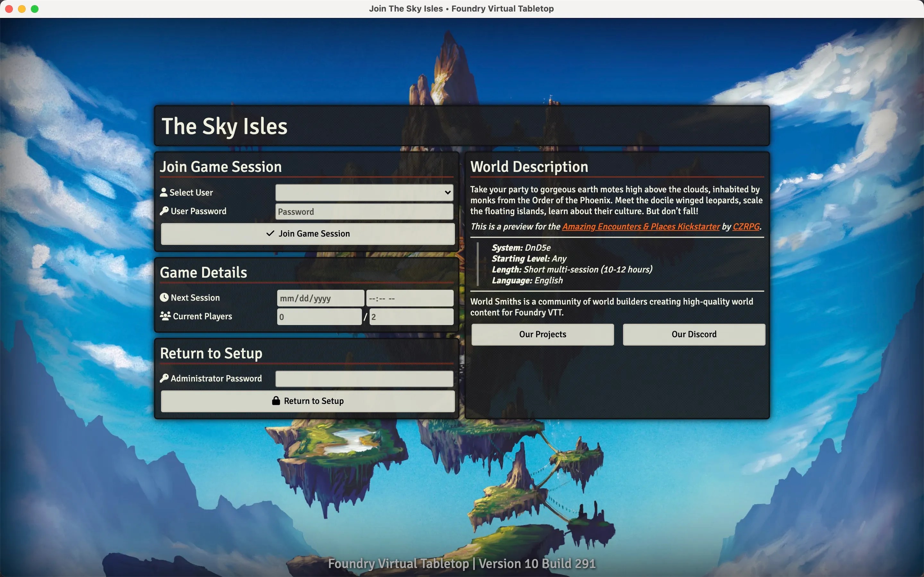Click the Next Session time field
Viewport: 924px width, 577px height.
410,298
